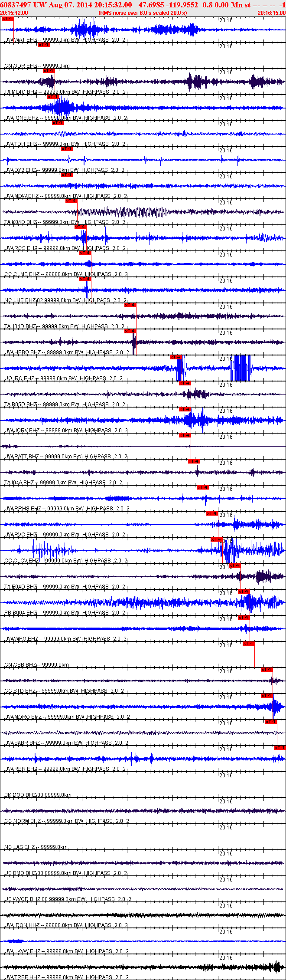Click the end time label 20:16:15.00
The height and width of the screenshot is (980, 286).
272,13
